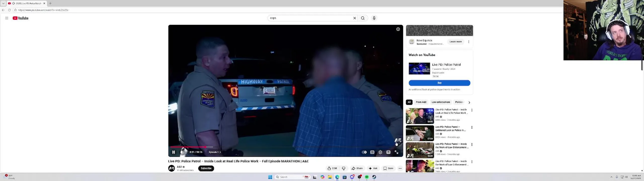Expand the browser tab search dropdown
Screen dimensions: 644x181
[3, 3]
